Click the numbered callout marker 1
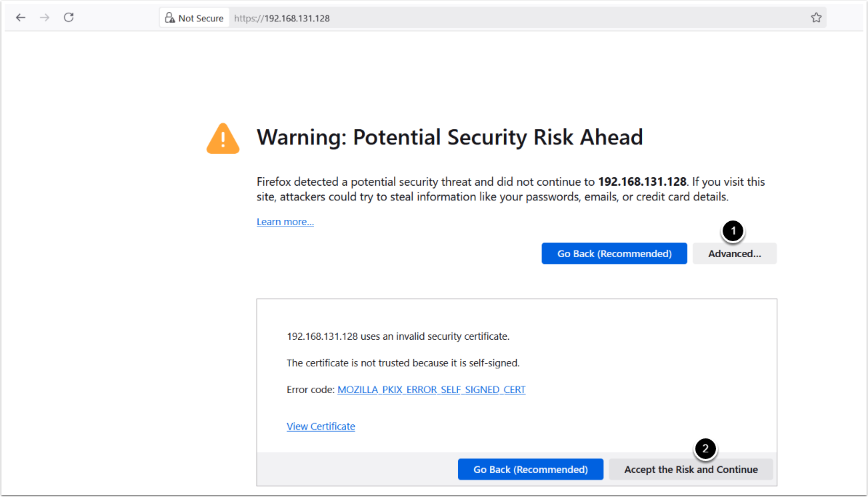Screen dimensions: 868x497 point(733,231)
